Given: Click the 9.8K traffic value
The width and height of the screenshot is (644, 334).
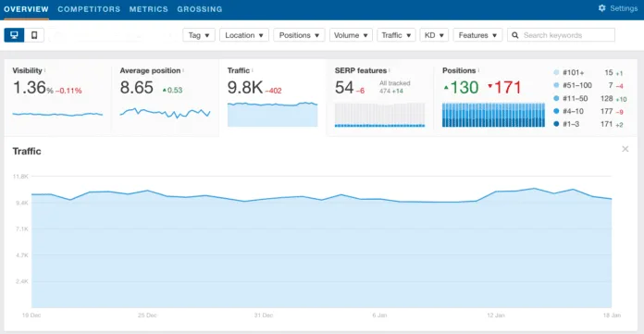Looking at the screenshot, I should point(245,88).
